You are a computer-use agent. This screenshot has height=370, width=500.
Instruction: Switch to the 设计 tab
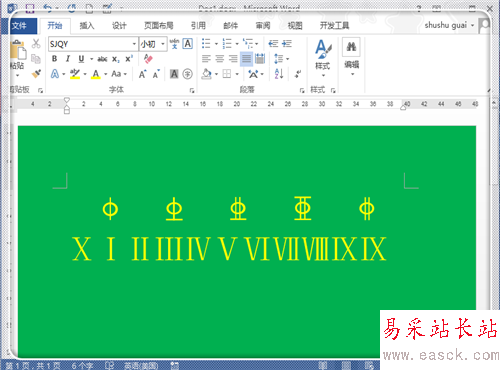tap(119, 26)
